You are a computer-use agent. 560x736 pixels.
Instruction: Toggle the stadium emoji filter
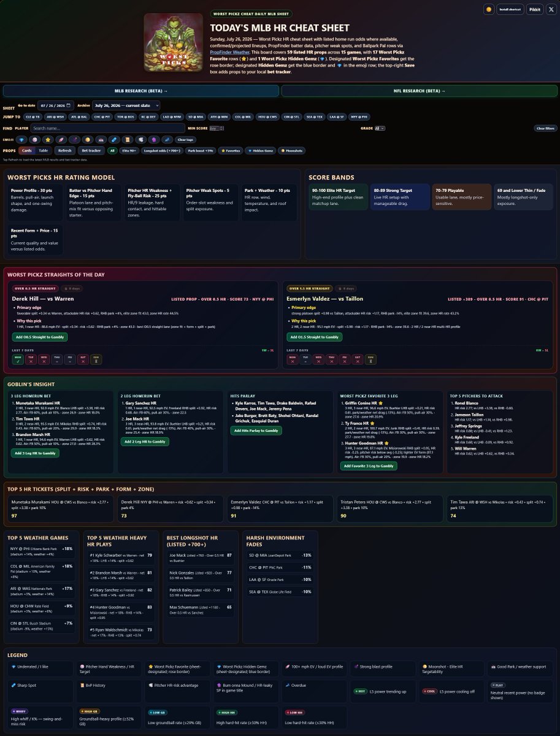(x=101, y=139)
